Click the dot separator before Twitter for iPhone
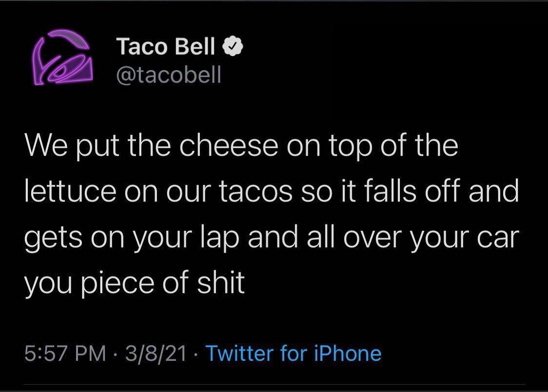Screen dimensions: 548x392 click(196, 353)
